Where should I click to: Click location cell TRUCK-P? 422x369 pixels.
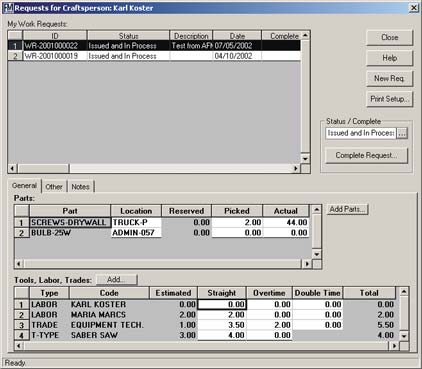coord(136,222)
